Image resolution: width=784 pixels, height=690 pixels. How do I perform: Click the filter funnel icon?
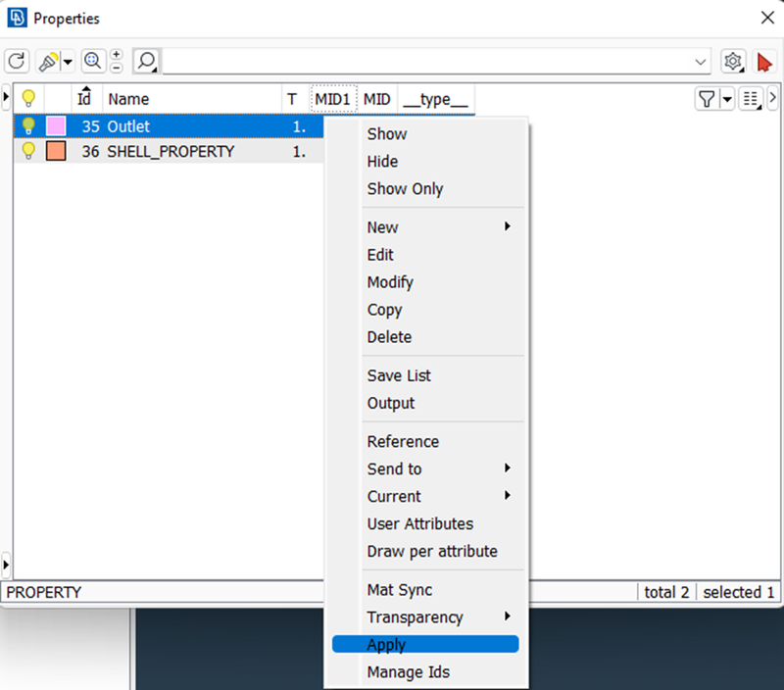[x=707, y=99]
